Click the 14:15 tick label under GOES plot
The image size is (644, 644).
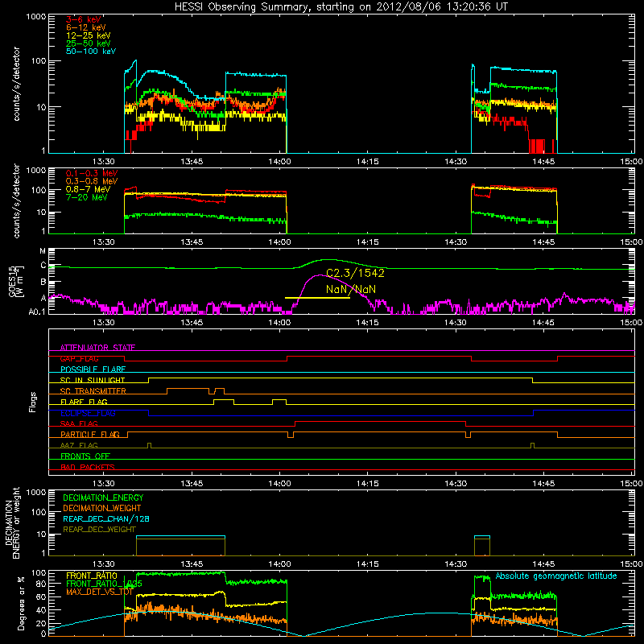pos(368,323)
